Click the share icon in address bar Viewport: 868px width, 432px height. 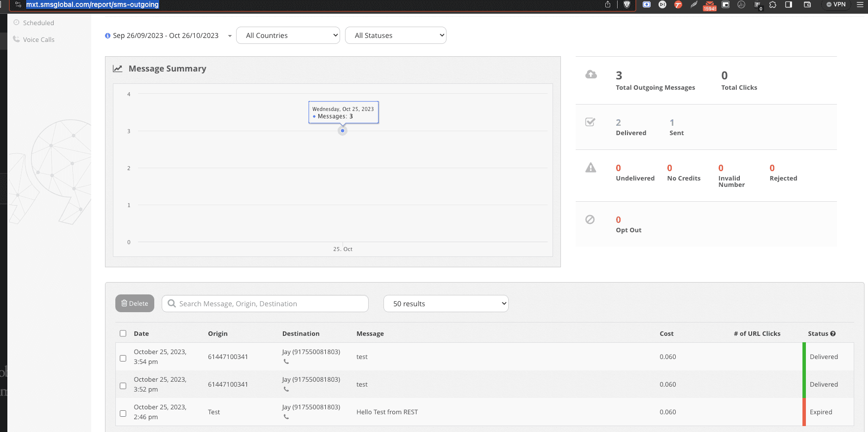click(608, 4)
